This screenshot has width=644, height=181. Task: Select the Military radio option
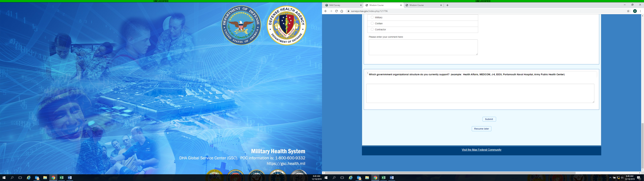coord(372,17)
